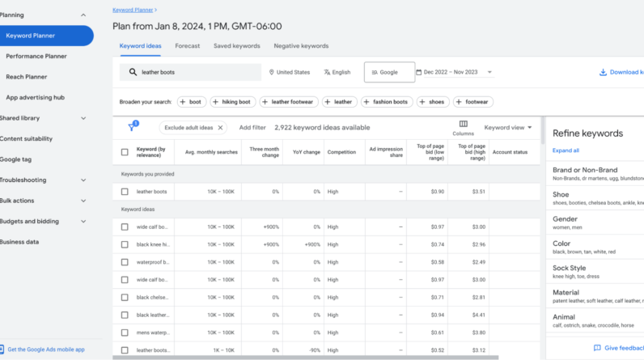Check the 'mens waterp...' keyword row
Screen dimensions: 644x360
coord(125,333)
